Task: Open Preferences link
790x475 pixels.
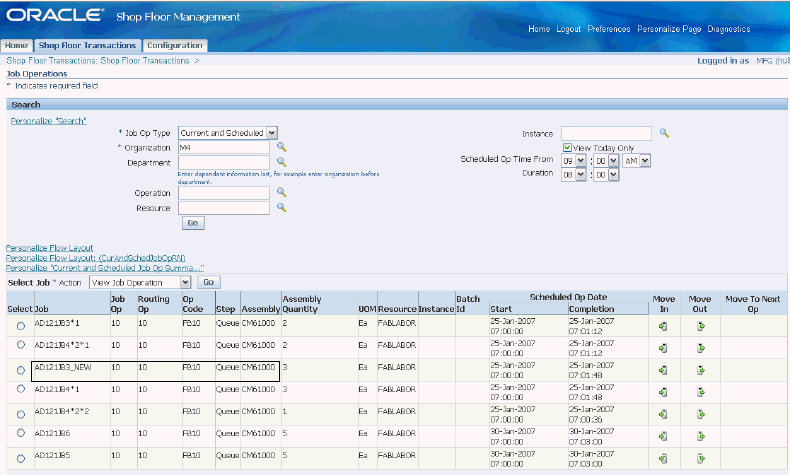Action: tap(609, 29)
